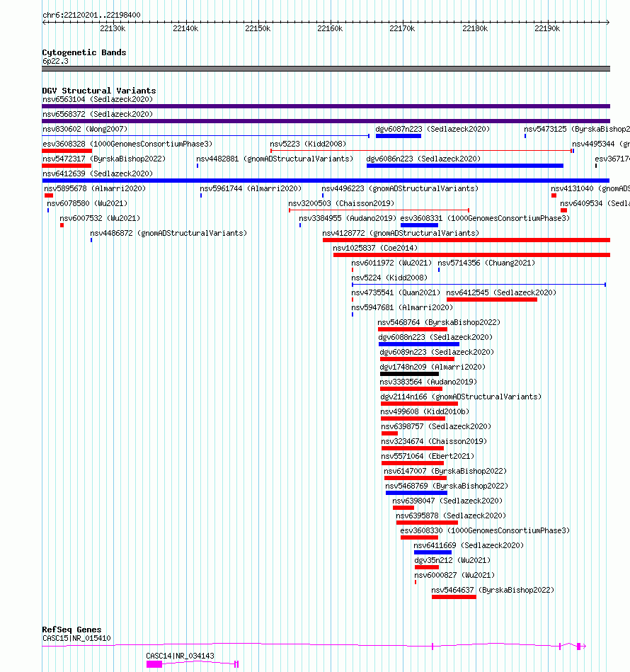Open nsv6398047 (Sedlazeck2020) label
The width and height of the screenshot is (630, 672).
447,501
